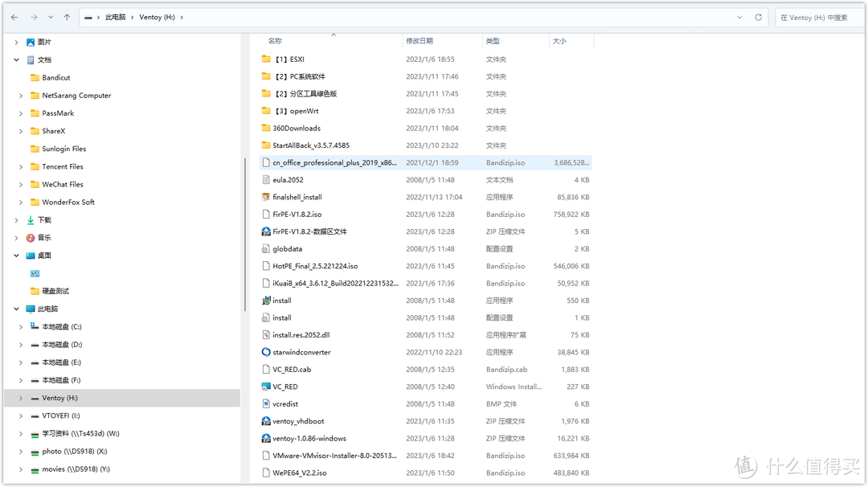868x487 pixels.
Task: Sort files by the 修改日期 column header
Action: click(x=421, y=41)
